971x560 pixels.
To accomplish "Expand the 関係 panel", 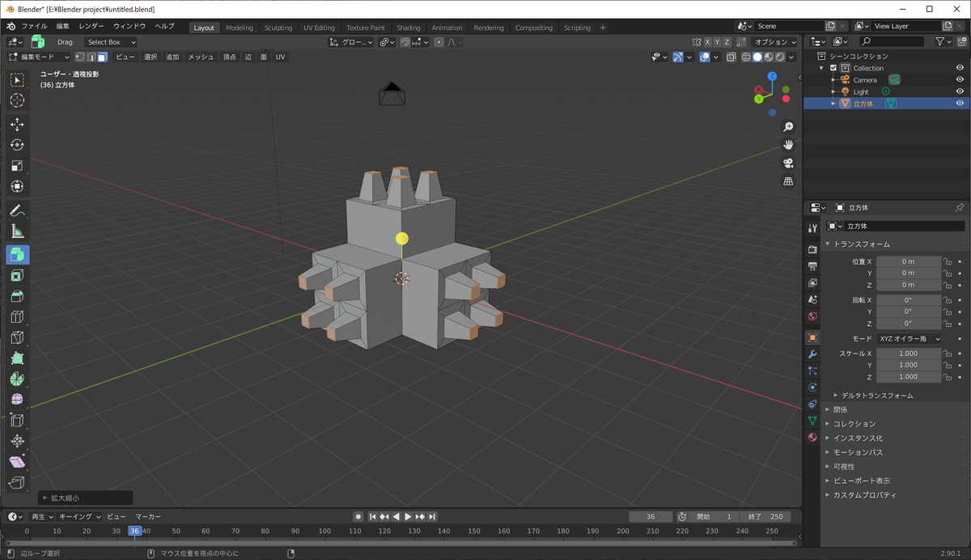I will coord(841,409).
